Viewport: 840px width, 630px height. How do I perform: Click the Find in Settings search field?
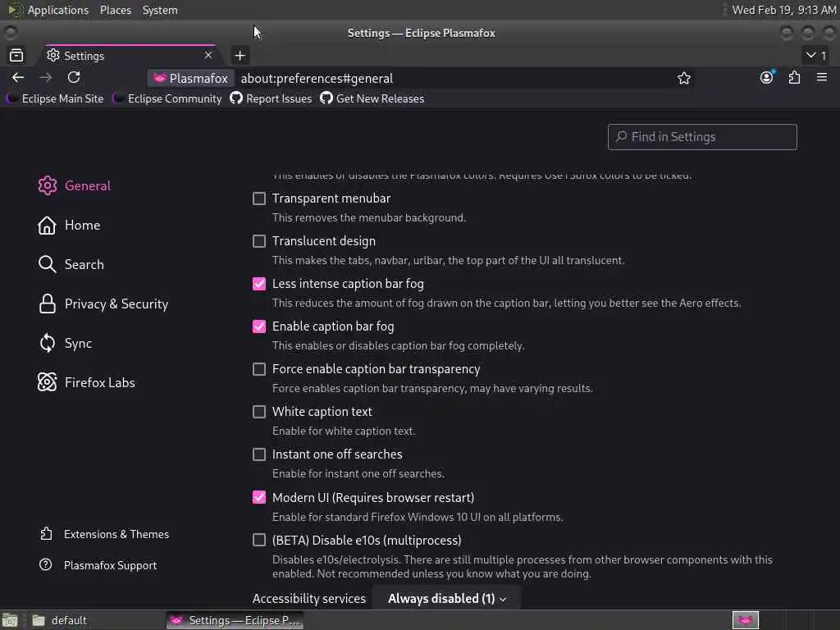coord(702,137)
